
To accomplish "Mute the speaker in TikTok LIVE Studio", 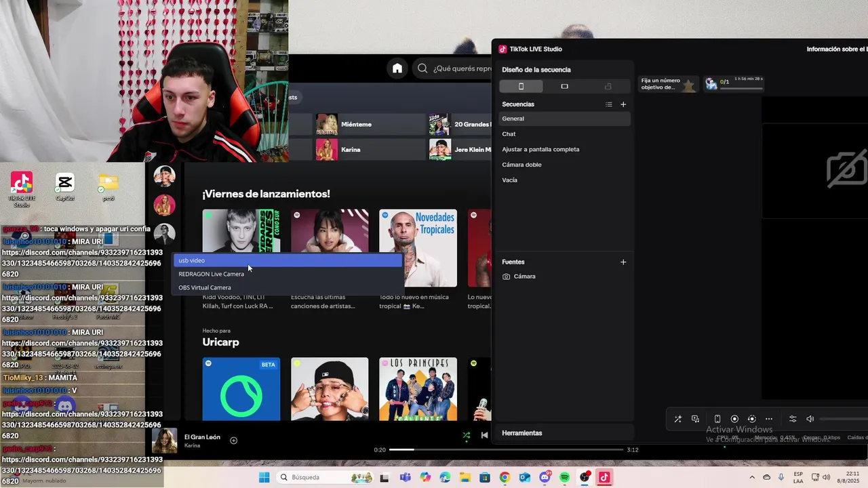I will (810, 419).
